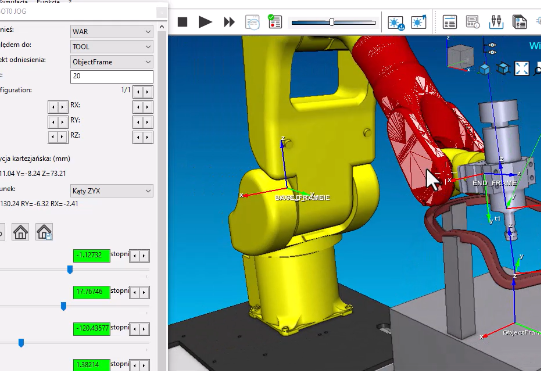This screenshot has width=541, height=371.
Task: Click the wireframe cube view icon
Action: pos(503,68)
